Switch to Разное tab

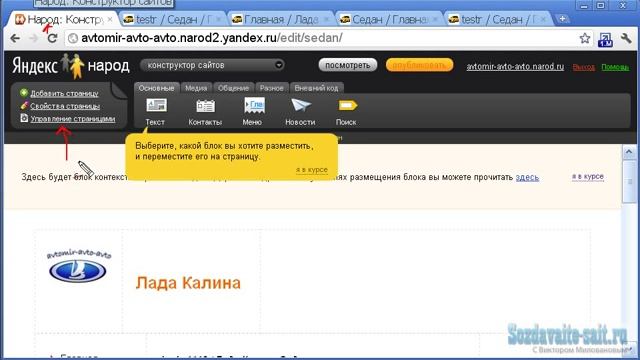[x=271, y=88]
